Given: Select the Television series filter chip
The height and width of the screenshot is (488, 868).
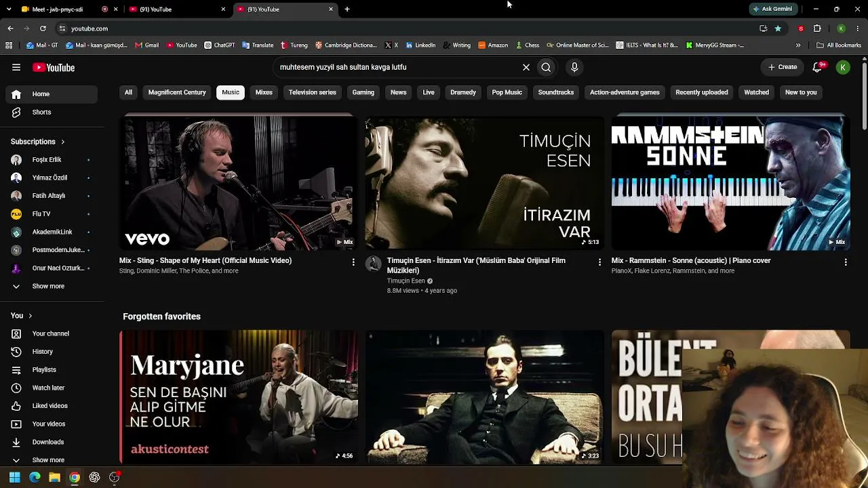Looking at the screenshot, I should 313,92.
